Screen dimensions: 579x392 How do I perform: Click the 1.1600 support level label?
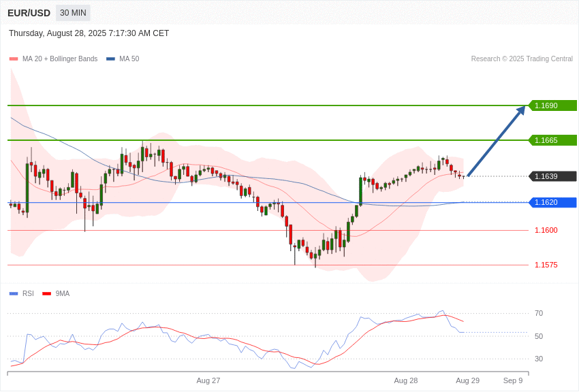point(546,230)
